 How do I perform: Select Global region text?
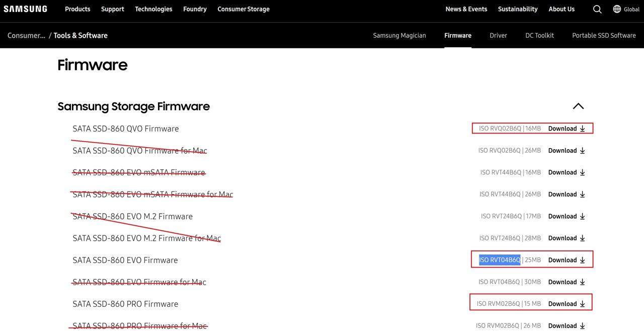(631, 10)
